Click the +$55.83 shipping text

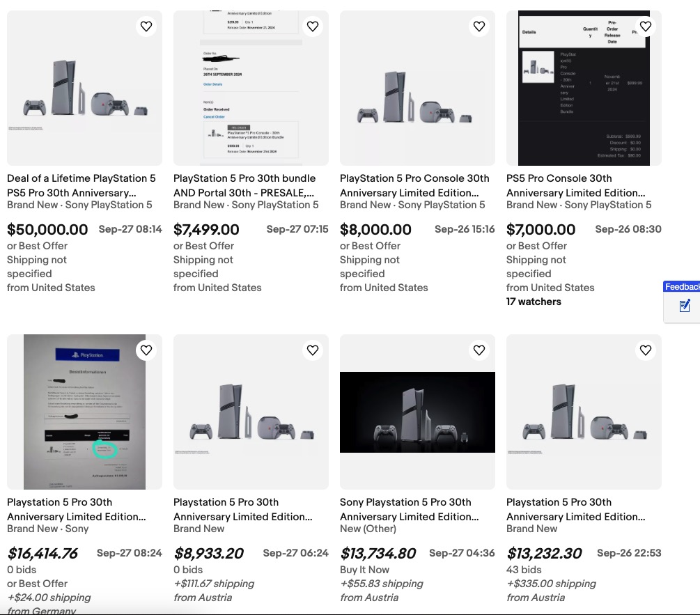[381, 584]
